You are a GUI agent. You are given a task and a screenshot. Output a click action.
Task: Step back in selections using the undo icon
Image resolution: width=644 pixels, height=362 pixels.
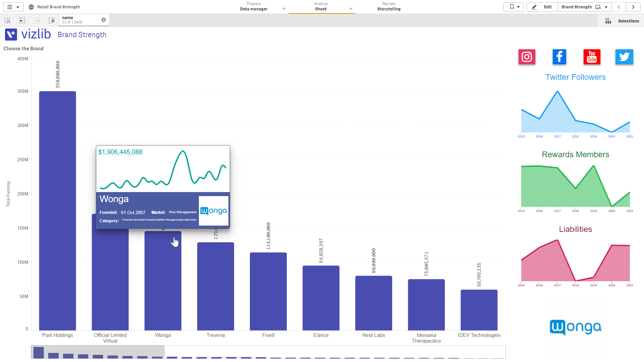coord(22,20)
